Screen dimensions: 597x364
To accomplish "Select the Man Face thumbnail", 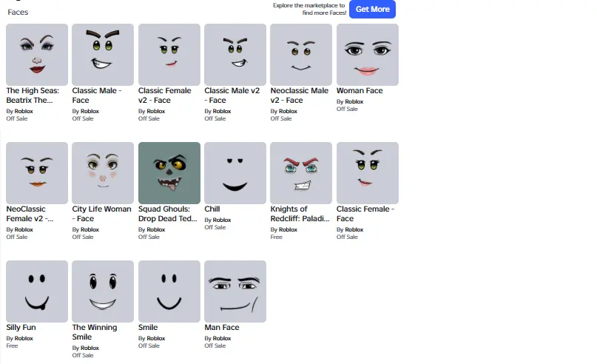I will (x=235, y=291).
